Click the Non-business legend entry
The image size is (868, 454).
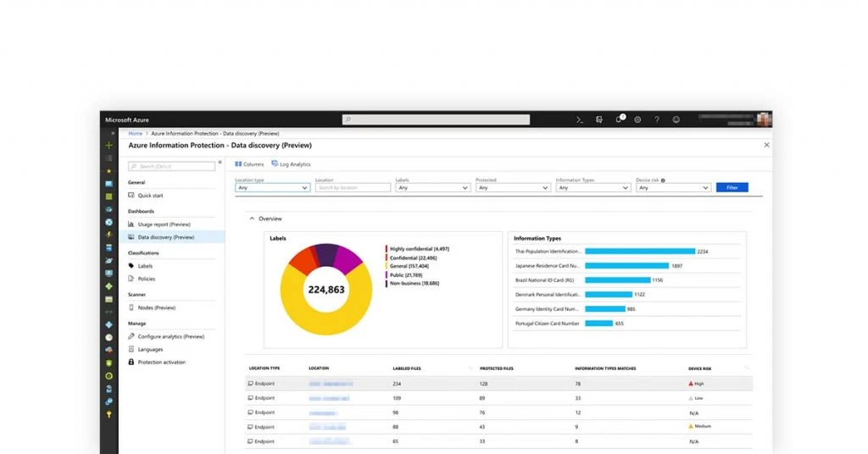(414, 283)
